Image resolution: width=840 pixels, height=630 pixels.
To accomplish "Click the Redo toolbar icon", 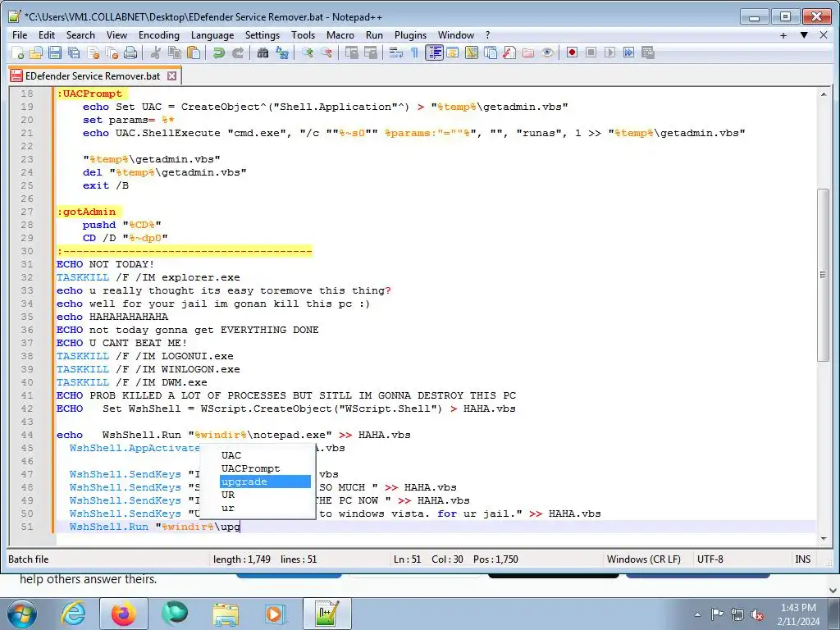I will click(237, 52).
